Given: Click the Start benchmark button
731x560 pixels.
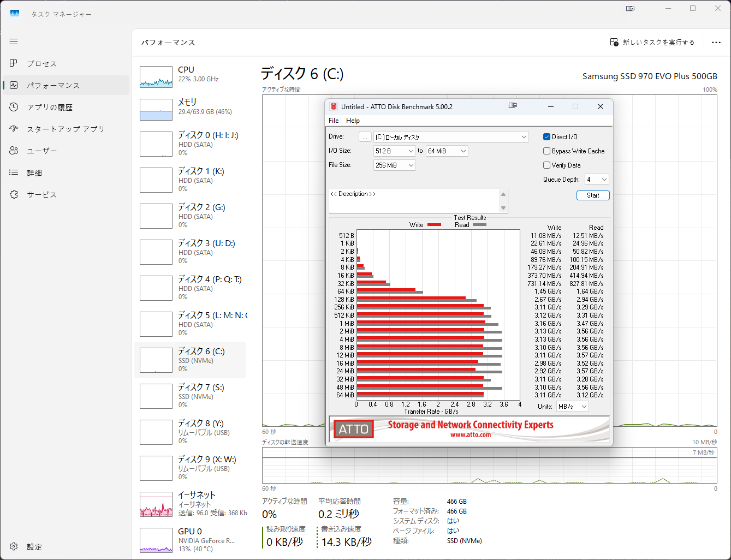Looking at the screenshot, I should pos(593,195).
